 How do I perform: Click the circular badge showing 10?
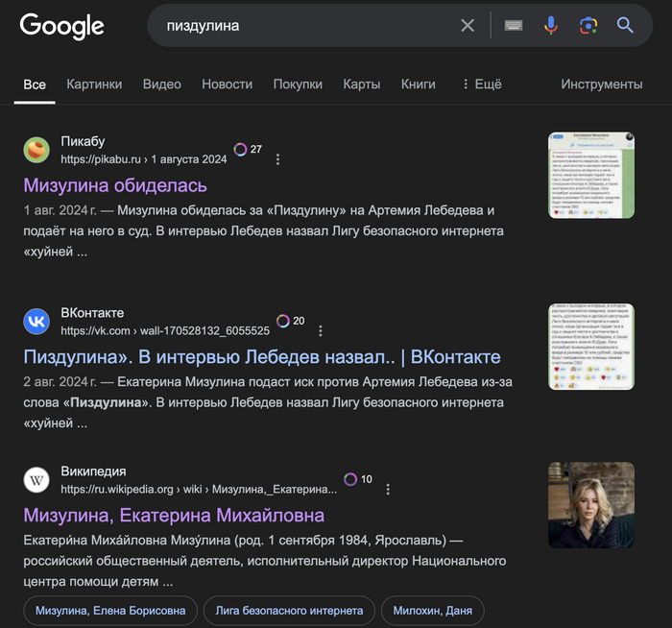[357, 479]
